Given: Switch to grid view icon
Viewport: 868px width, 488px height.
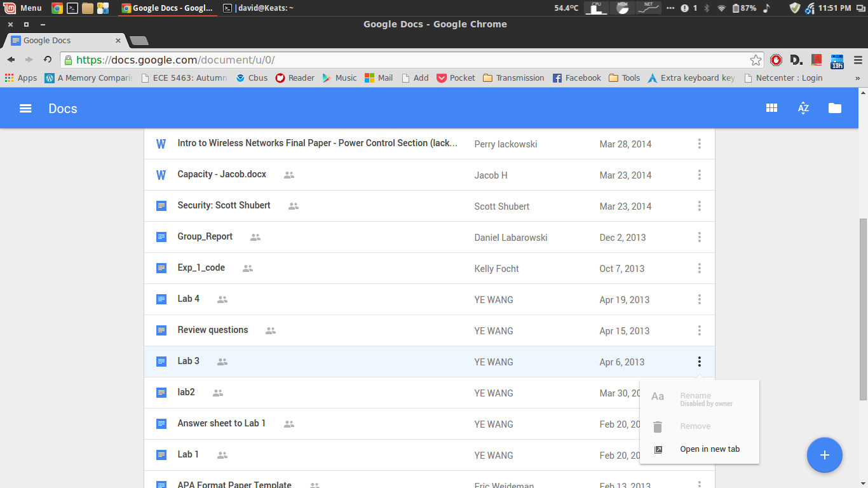Looking at the screenshot, I should pyautogui.click(x=771, y=108).
